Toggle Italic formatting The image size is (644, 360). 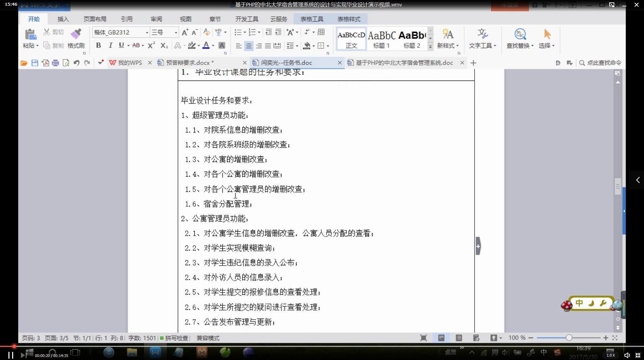(x=110, y=45)
